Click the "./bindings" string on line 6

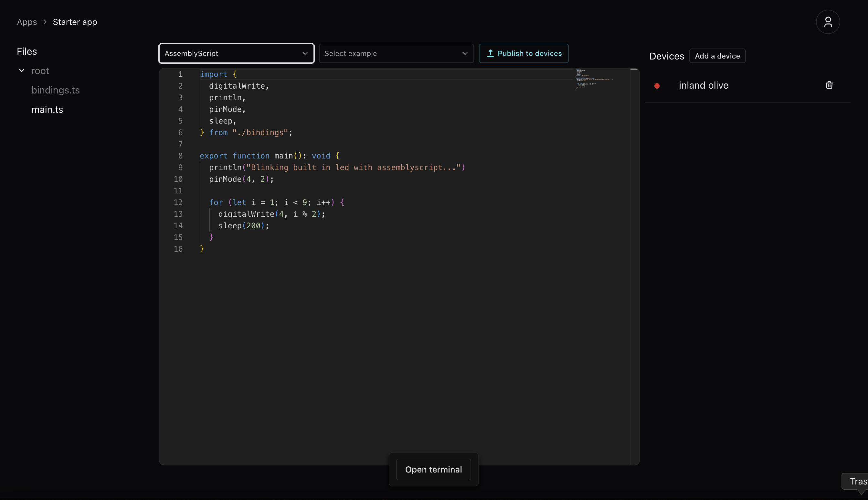pyautogui.click(x=260, y=133)
